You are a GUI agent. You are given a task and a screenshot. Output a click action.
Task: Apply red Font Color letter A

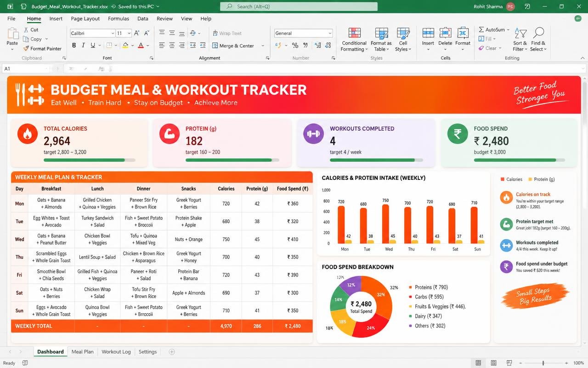tap(141, 46)
